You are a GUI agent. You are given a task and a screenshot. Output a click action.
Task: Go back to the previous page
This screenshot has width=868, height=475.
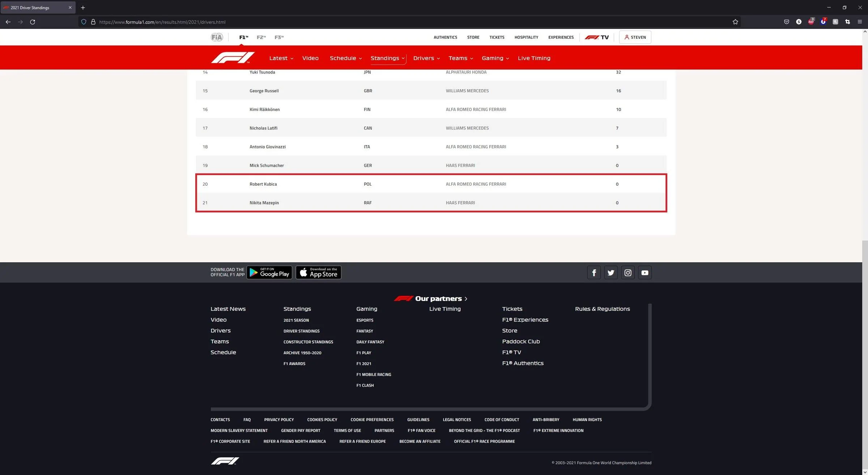pos(8,22)
